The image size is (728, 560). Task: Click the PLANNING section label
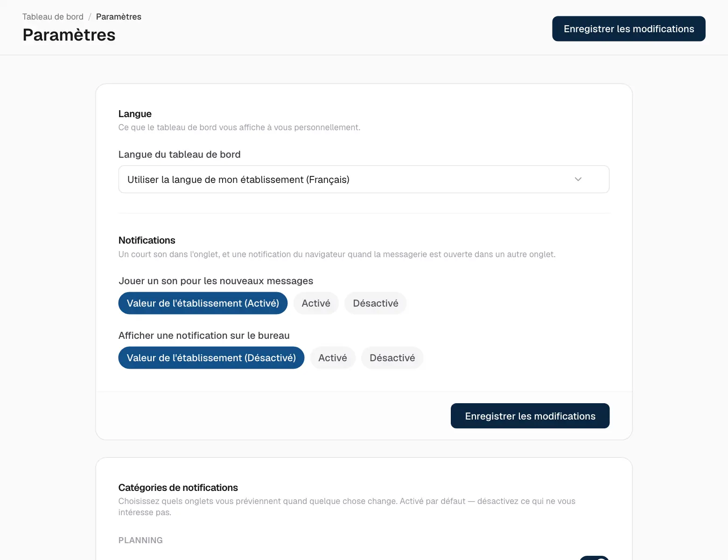click(140, 540)
